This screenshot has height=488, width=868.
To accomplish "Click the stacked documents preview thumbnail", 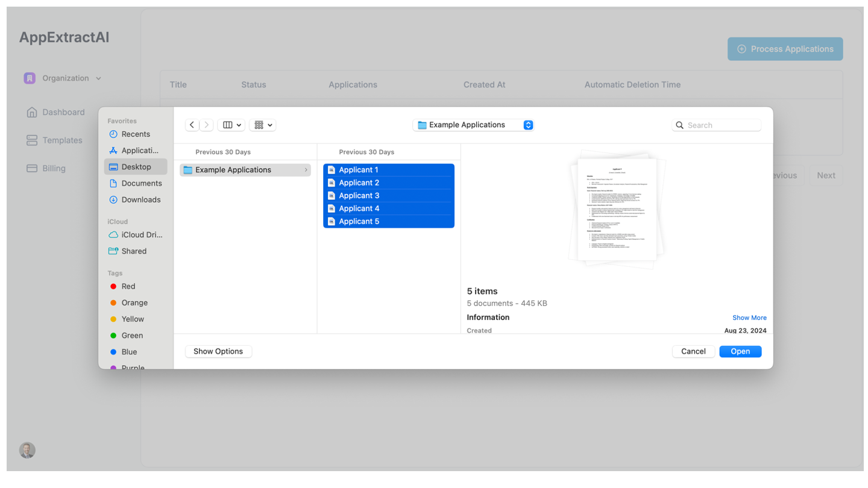I will (x=617, y=210).
